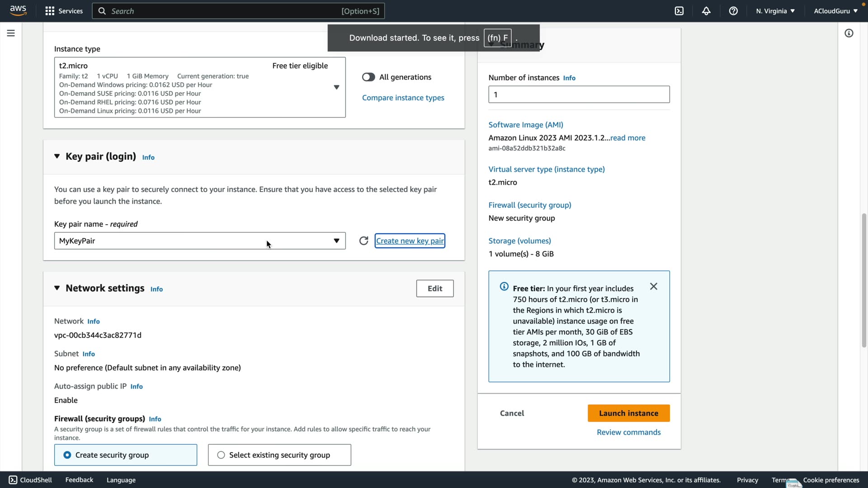868x488 pixels.
Task: Open CloudShell from the top bar icon
Action: [x=679, y=11]
